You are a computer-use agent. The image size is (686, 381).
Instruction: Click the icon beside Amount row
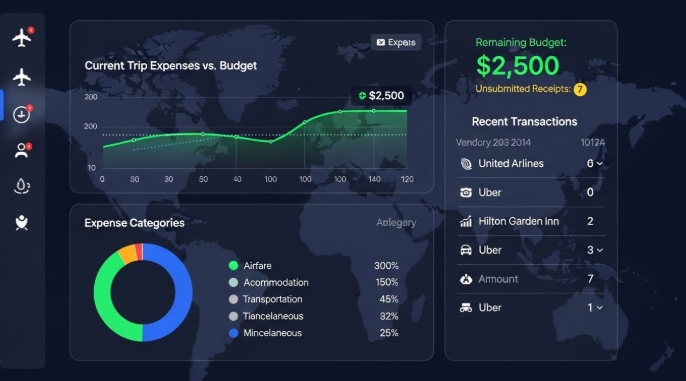[466, 279]
